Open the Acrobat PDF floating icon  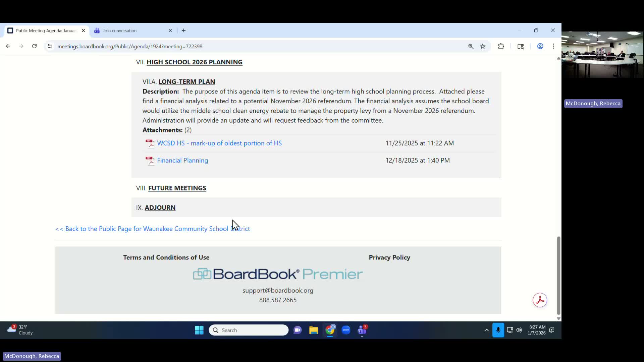tap(540, 300)
